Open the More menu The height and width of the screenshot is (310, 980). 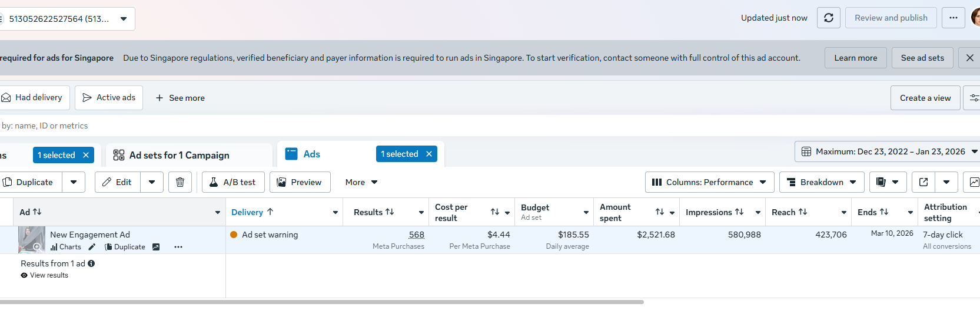[x=361, y=182]
